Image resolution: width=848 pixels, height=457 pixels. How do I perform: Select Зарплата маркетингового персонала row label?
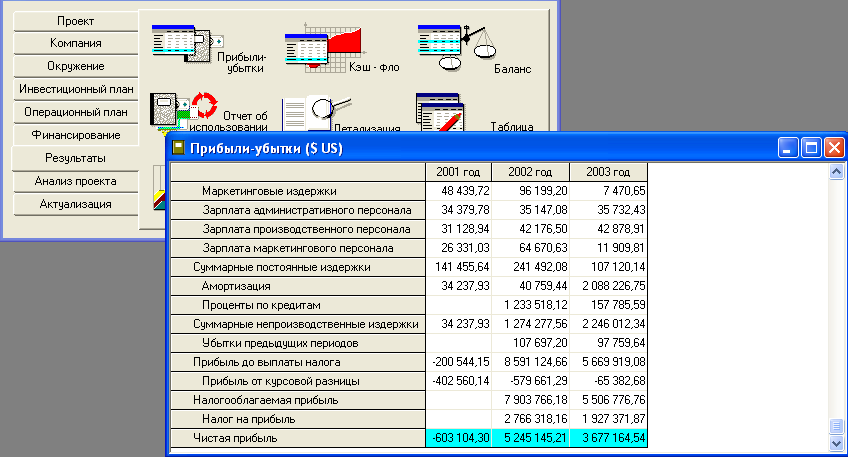[x=297, y=248]
